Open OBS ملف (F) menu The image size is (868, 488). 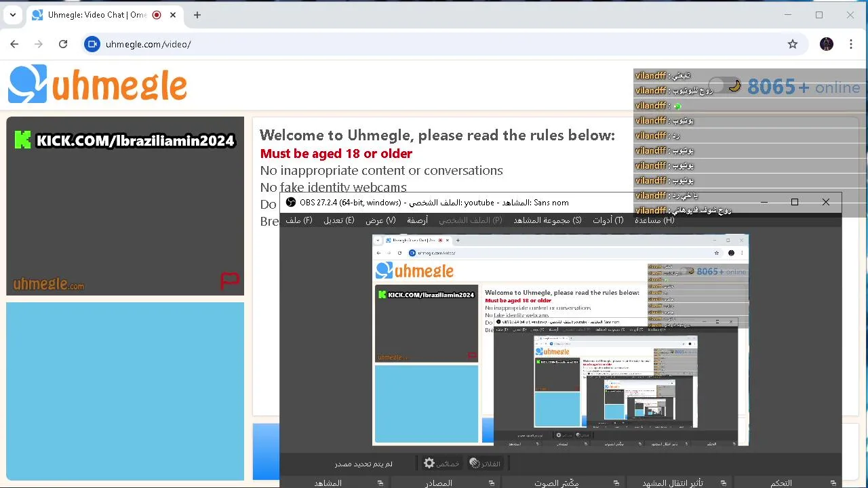tap(299, 220)
